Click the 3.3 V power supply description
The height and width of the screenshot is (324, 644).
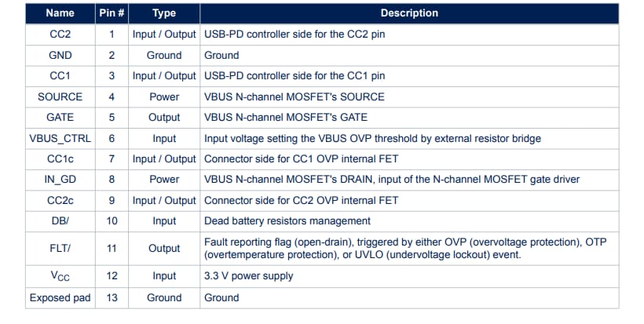pos(248,276)
